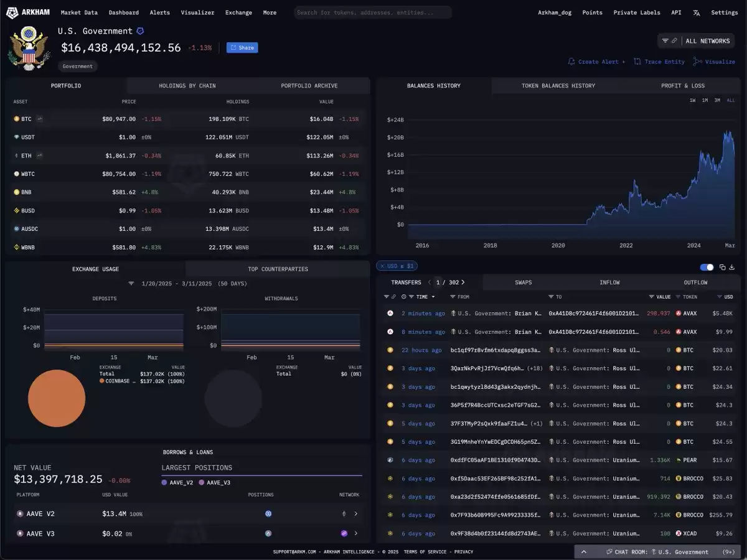Image resolution: width=747 pixels, height=560 pixels.
Task: Open the Create Alert + option
Action: click(597, 62)
